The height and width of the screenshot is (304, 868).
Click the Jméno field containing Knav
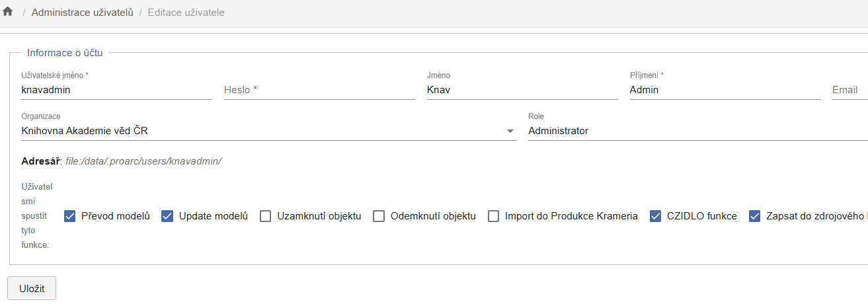(x=522, y=90)
